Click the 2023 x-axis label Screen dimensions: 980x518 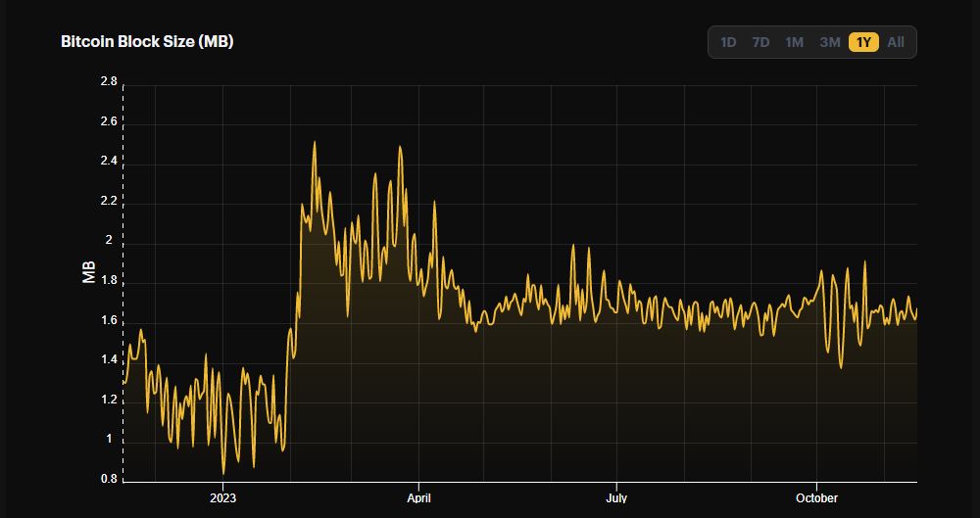[x=222, y=498]
